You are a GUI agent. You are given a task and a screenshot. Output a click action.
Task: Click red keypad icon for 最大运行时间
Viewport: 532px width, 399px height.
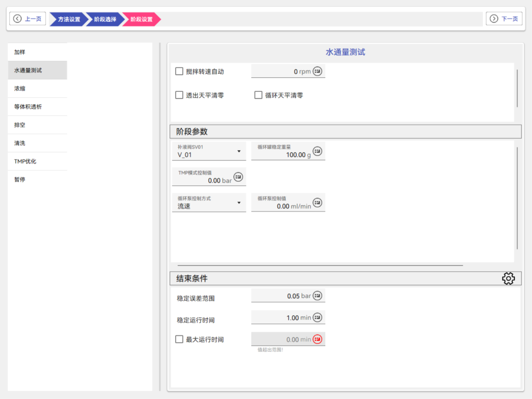317,339
